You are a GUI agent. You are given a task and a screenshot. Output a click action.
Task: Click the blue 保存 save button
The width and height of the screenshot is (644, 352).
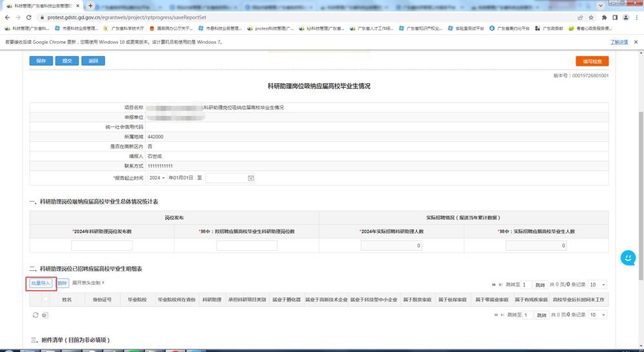click(41, 61)
